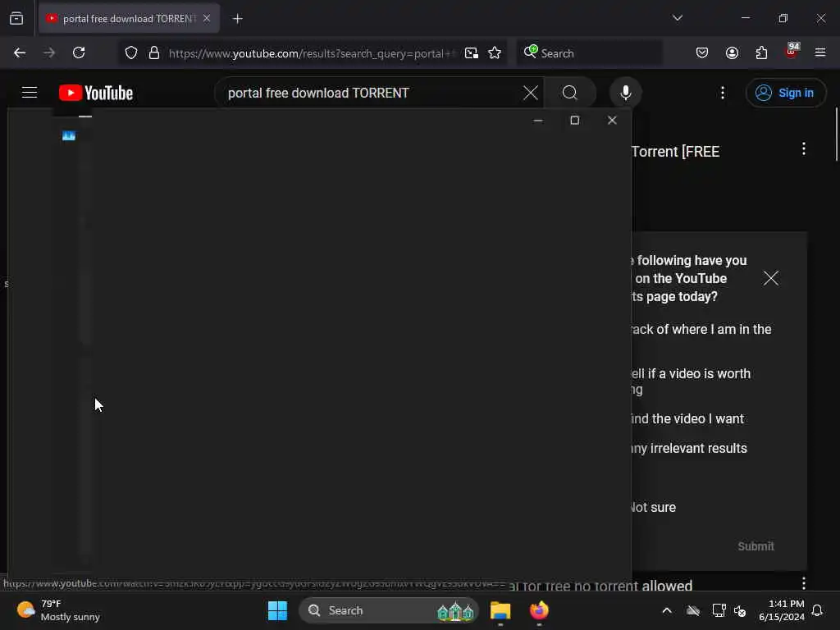Close the dark overlay window
This screenshot has height=630, width=840.
pyautogui.click(x=612, y=120)
